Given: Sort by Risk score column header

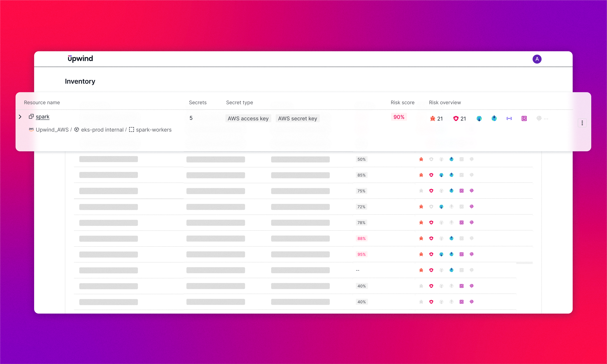Looking at the screenshot, I should pyautogui.click(x=402, y=103).
